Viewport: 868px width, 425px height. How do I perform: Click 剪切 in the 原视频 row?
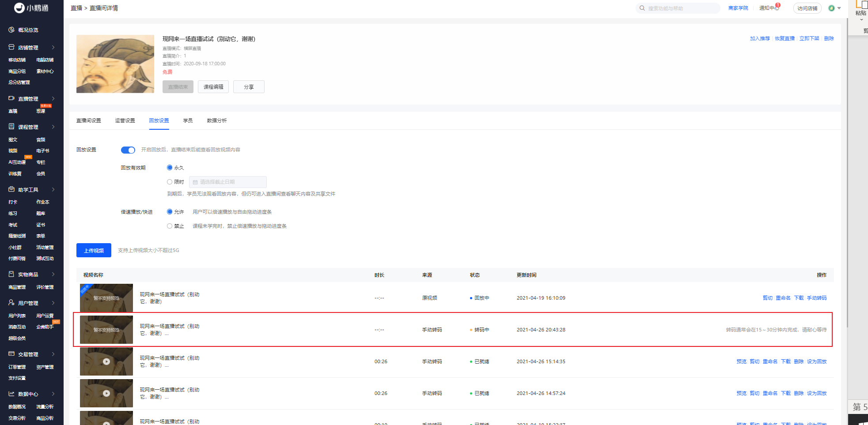pos(768,298)
